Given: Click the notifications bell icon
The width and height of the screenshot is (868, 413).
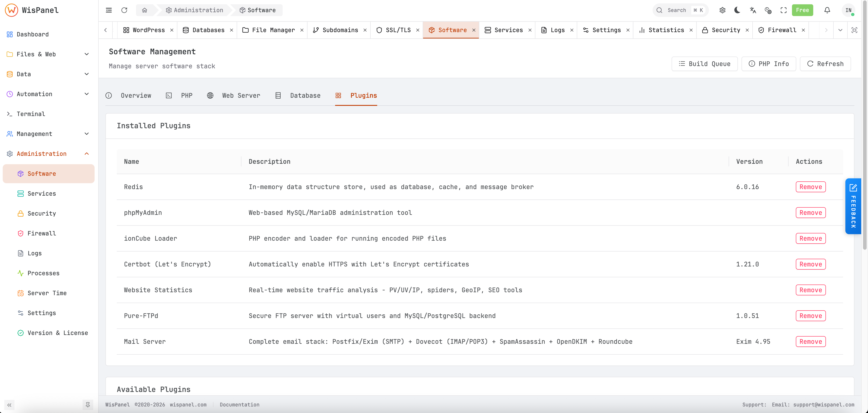Looking at the screenshot, I should [x=827, y=10].
